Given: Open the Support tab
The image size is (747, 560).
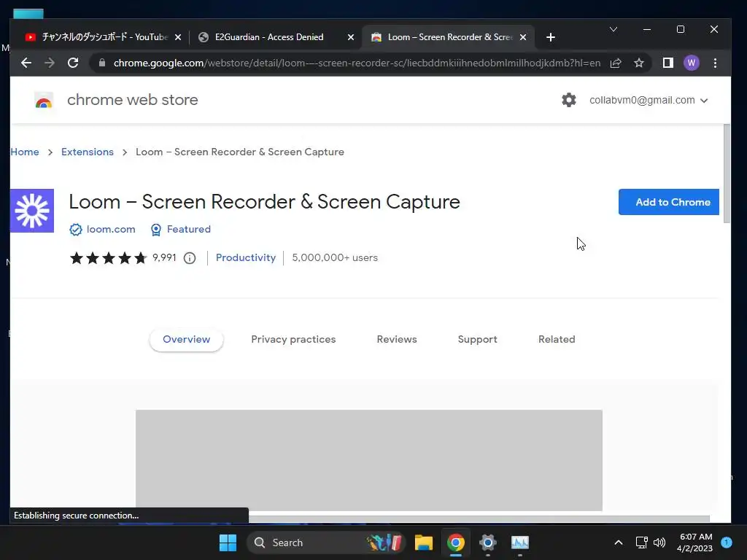Looking at the screenshot, I should pos(477,340).
